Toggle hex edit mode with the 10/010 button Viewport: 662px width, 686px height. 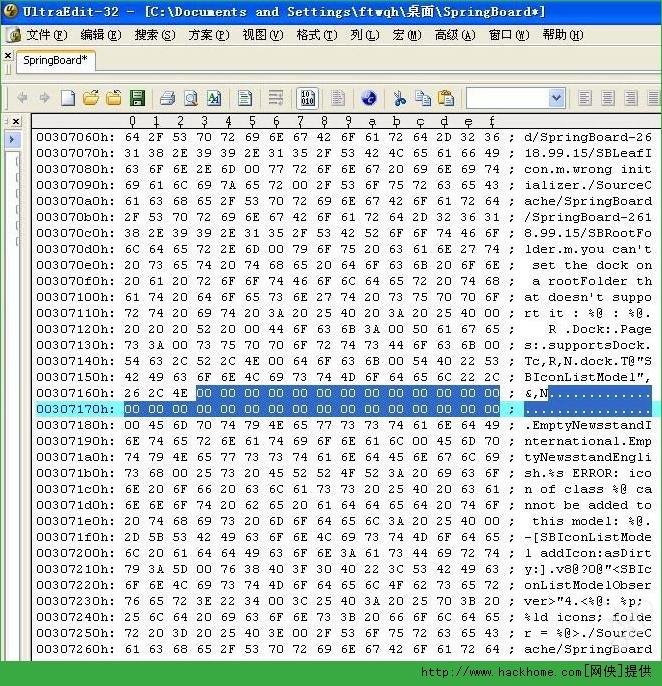coord(307,98)
